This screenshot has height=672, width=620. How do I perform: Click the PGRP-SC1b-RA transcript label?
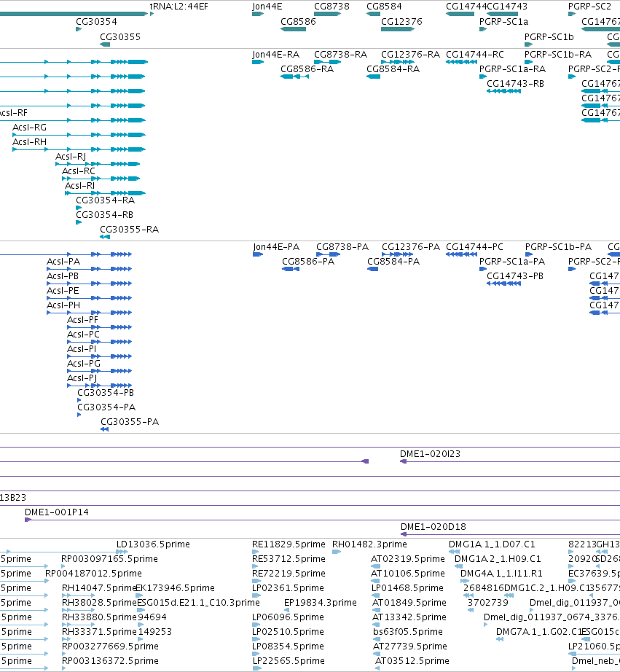click(x=558, y=55)
